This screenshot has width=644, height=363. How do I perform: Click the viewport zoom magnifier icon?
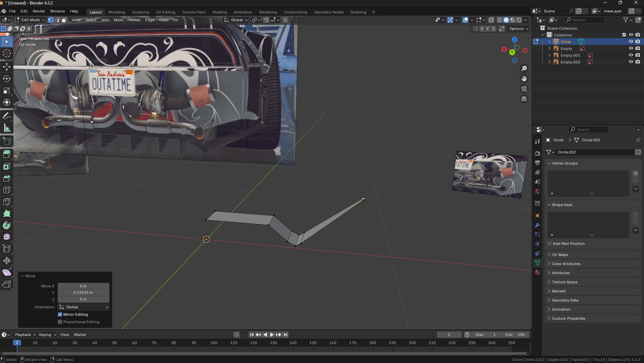(524, 68)
